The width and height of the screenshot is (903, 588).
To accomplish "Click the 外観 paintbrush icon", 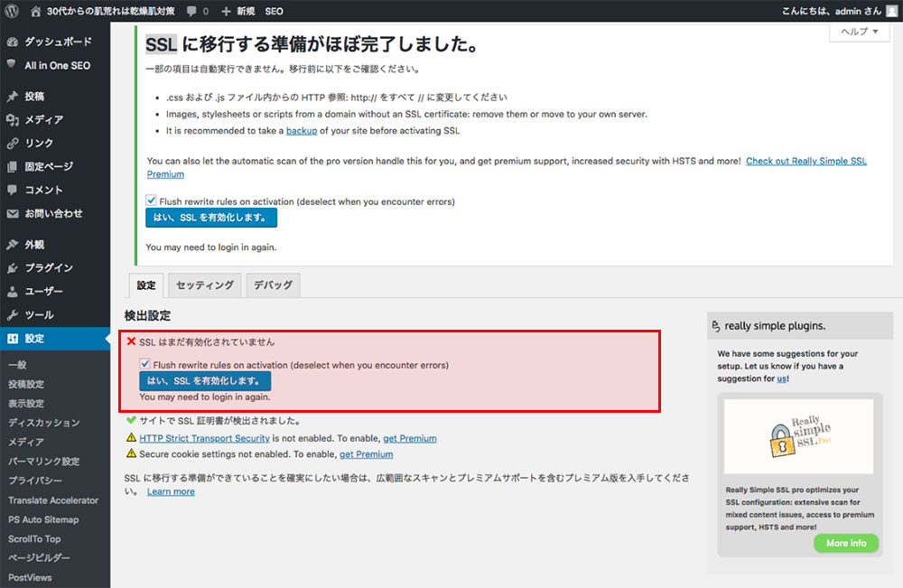I will (12, 245).
